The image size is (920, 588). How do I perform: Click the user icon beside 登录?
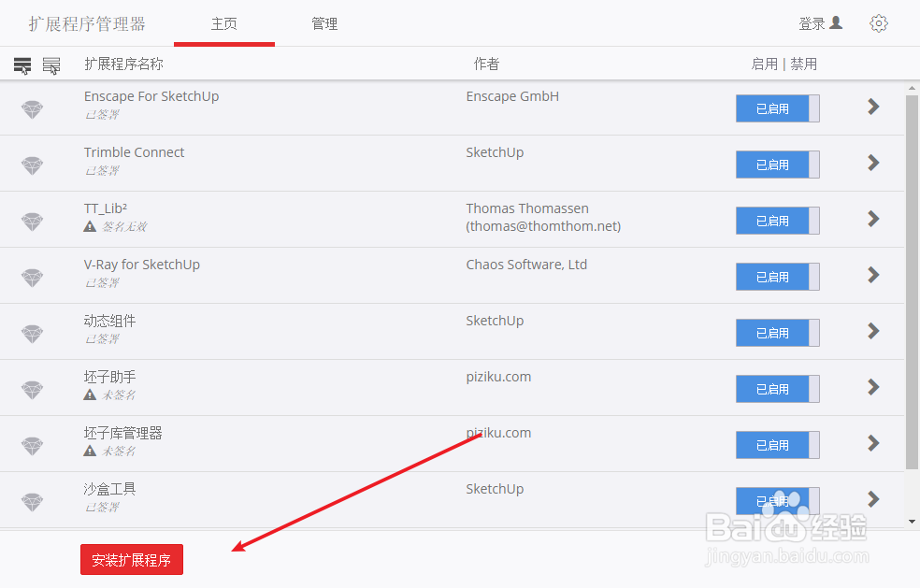[x=836, y=22]
